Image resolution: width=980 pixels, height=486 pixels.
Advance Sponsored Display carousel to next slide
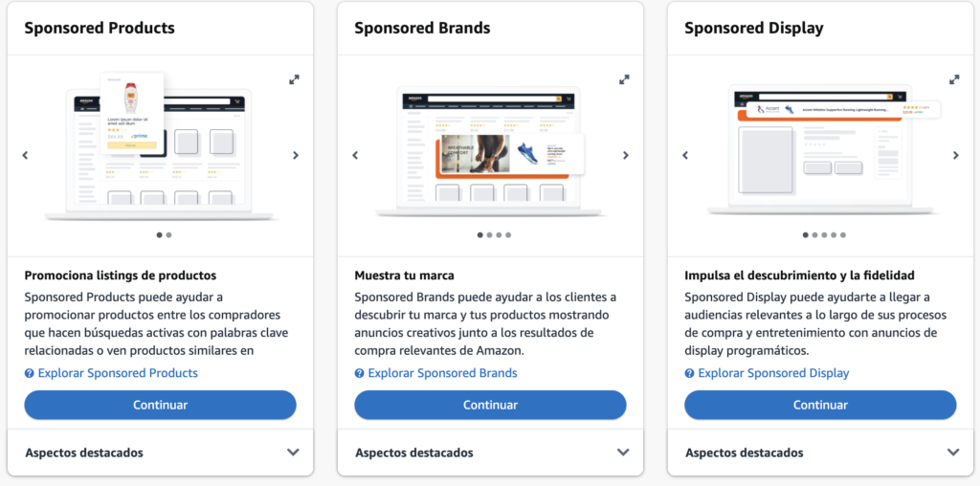click(x=955, y=155)
